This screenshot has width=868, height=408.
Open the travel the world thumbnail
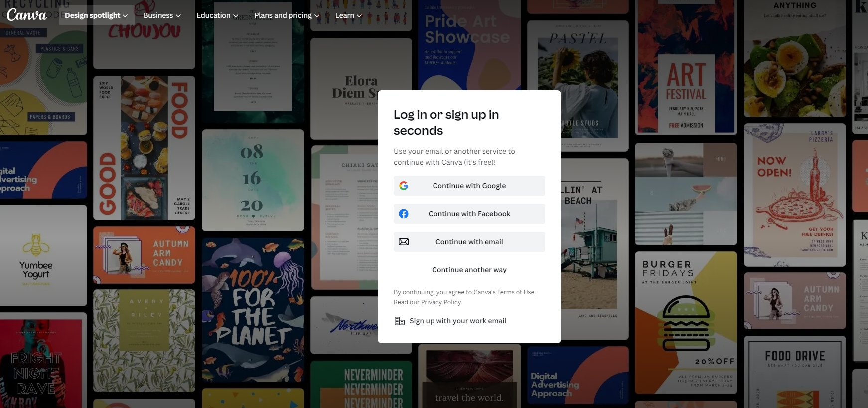469,376
